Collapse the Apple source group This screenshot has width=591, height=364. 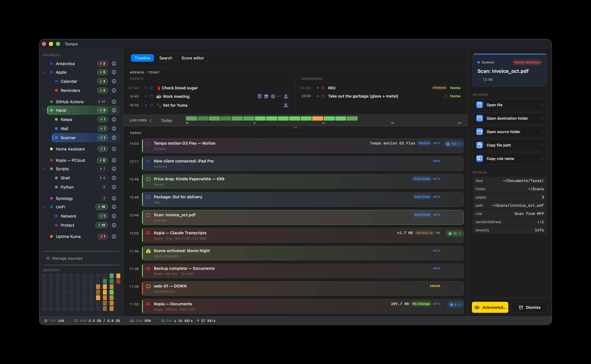(x=45, y=72)
